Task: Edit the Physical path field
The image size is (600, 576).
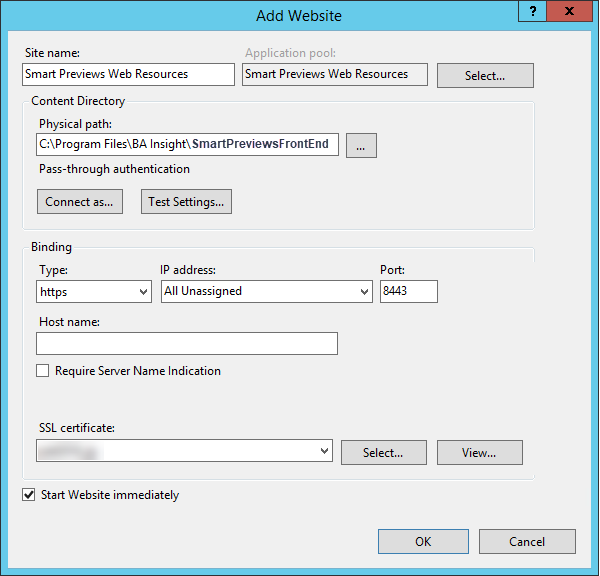Action: click(x=188, y=144)
